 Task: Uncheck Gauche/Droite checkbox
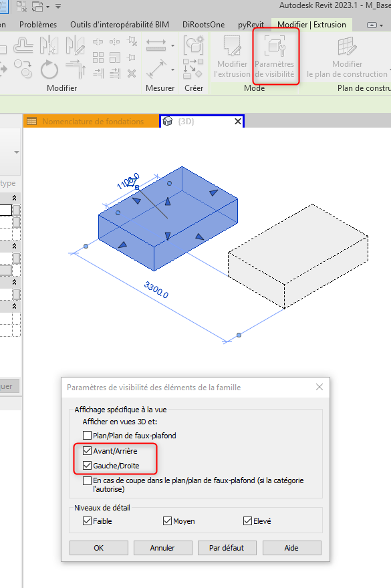(x=87, y=465)
